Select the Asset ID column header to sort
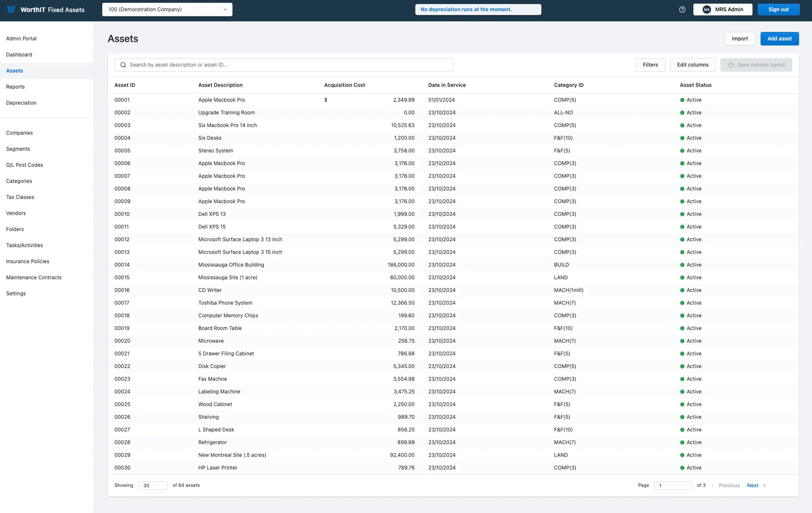Image resolution: width=812 pixels, height=513 pixels. (x=125, y=85)
